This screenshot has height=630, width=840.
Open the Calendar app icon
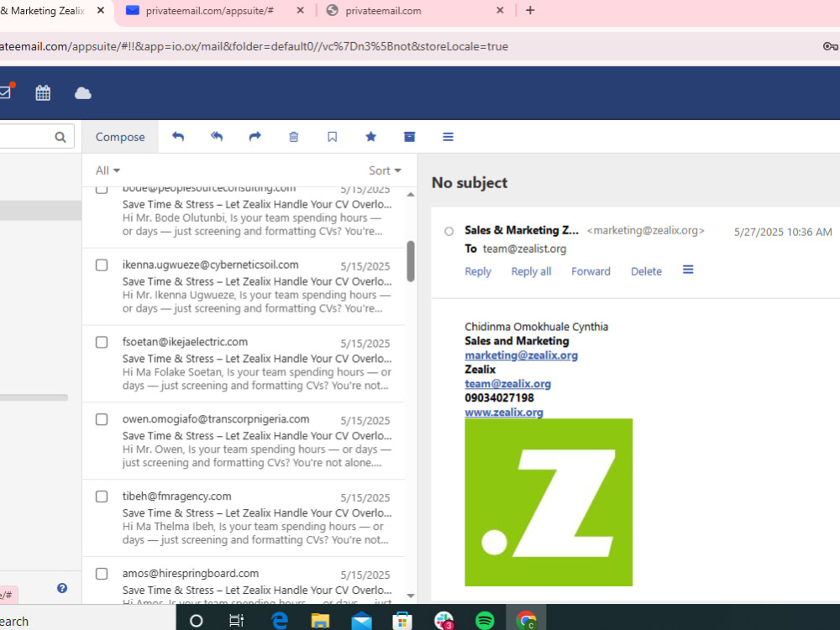[43, 93]
